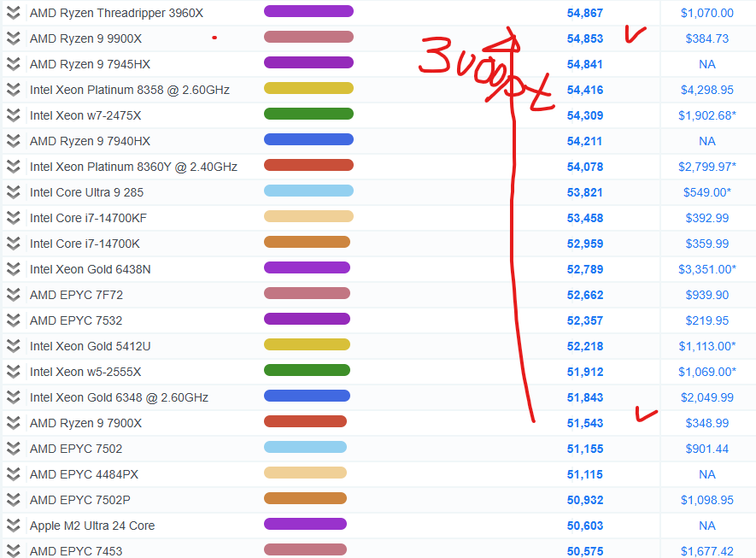This screenshot has width=756, height=558.
Task: Click the 52,789 CPU mark
Action: point(585,269)
